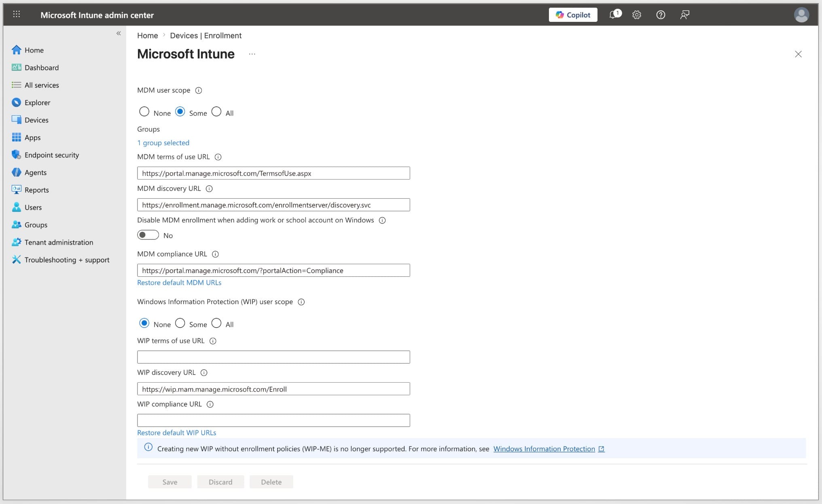
Task: Open the help question mark icon
Action: tap(661, 15)
